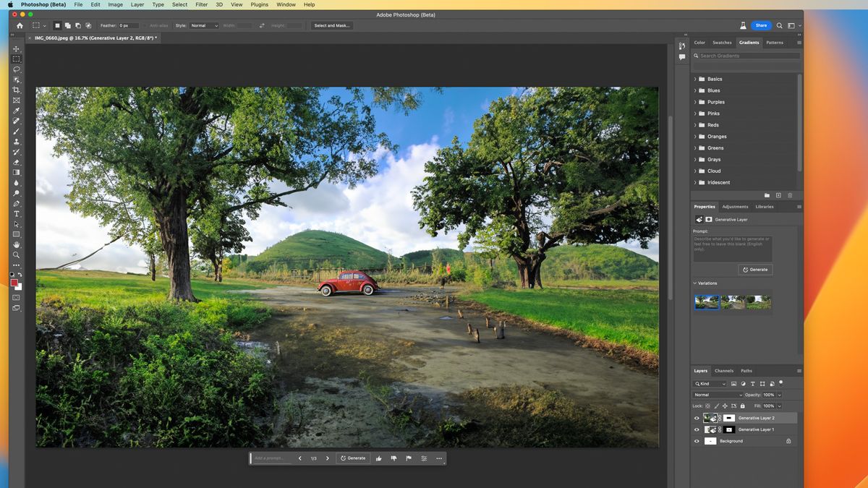
Task: Choose the Horizontal Type tool
Action: tap(16, 214)
